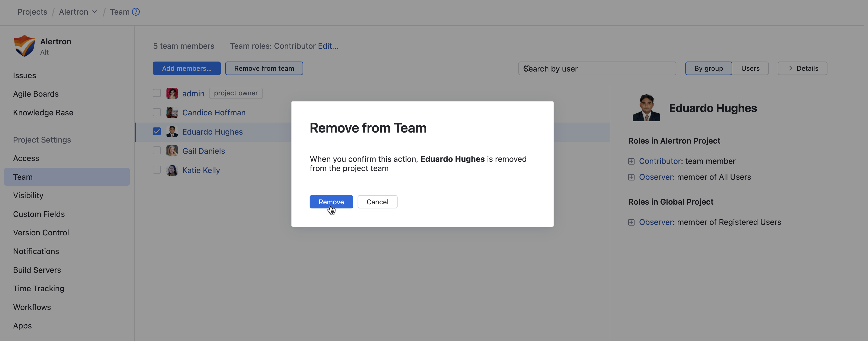Viewport: 868px width, 341px height.
Task: Confirm removal with the Remove button
Action: pos(331,202)
